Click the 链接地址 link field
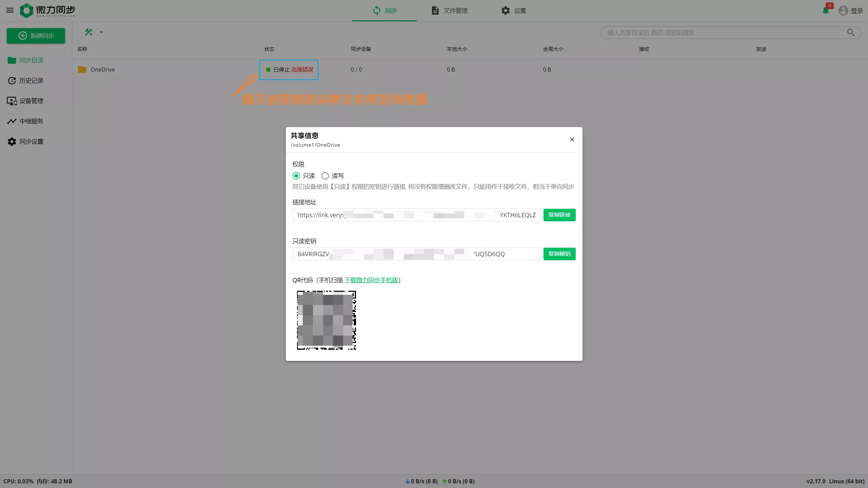This screenshot has height=488, width=868. click(417, 215)
